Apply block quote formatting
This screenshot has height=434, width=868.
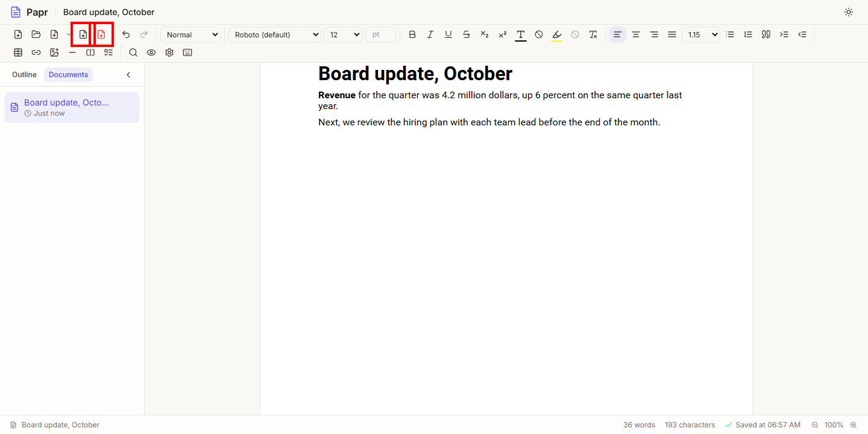[x=766, y=34]
